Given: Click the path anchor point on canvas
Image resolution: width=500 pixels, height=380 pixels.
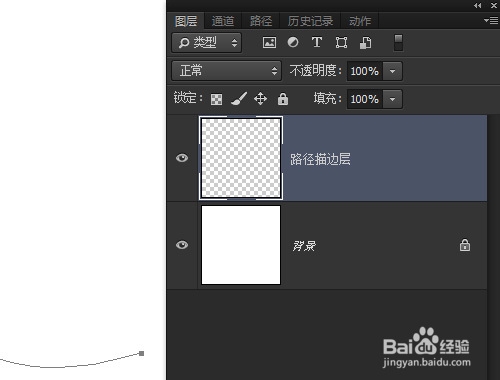Looking at the screenshot, I should 142,353.
